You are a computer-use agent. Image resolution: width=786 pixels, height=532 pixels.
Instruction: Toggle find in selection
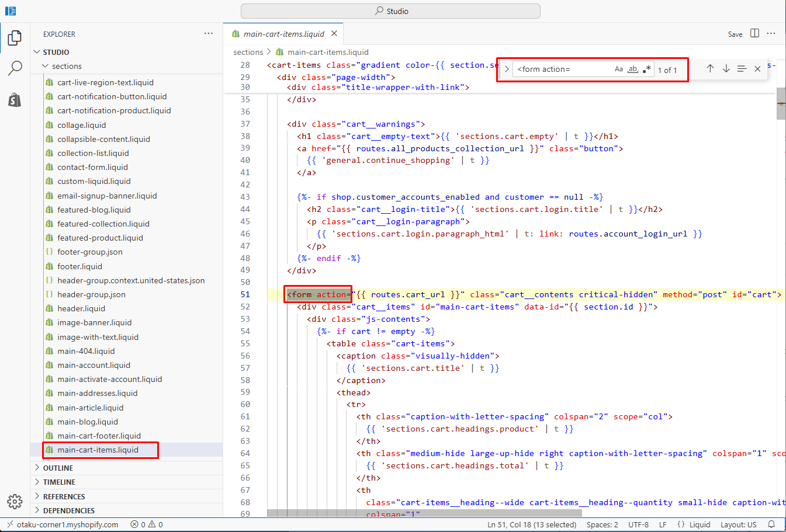point(742,69)
